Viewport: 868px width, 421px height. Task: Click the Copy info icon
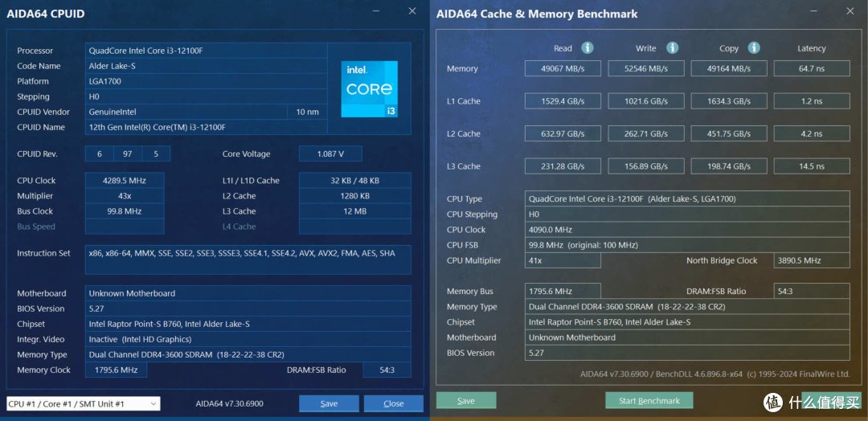click(x=754, y=48)
